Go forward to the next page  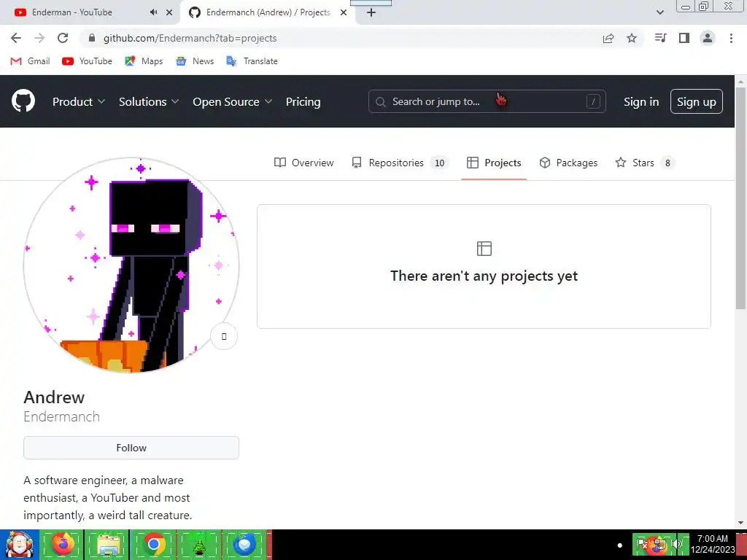click(x=39, y=38)
